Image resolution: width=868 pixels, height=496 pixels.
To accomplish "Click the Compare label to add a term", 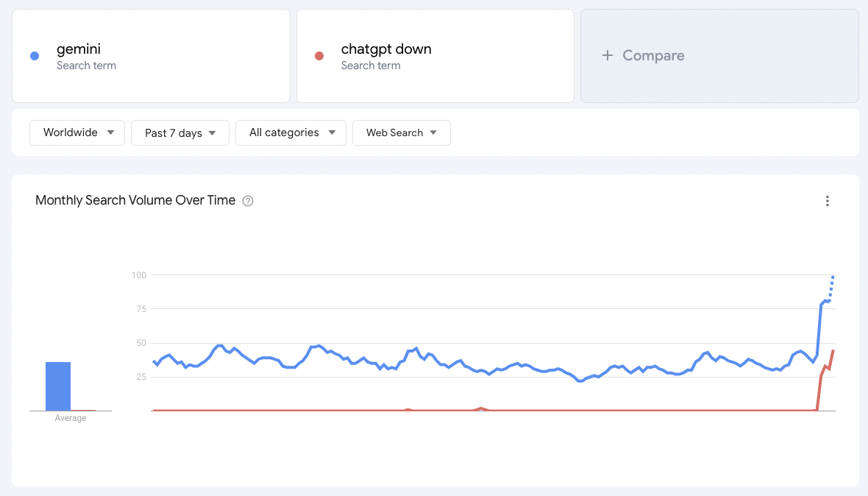I will (653, 55).
